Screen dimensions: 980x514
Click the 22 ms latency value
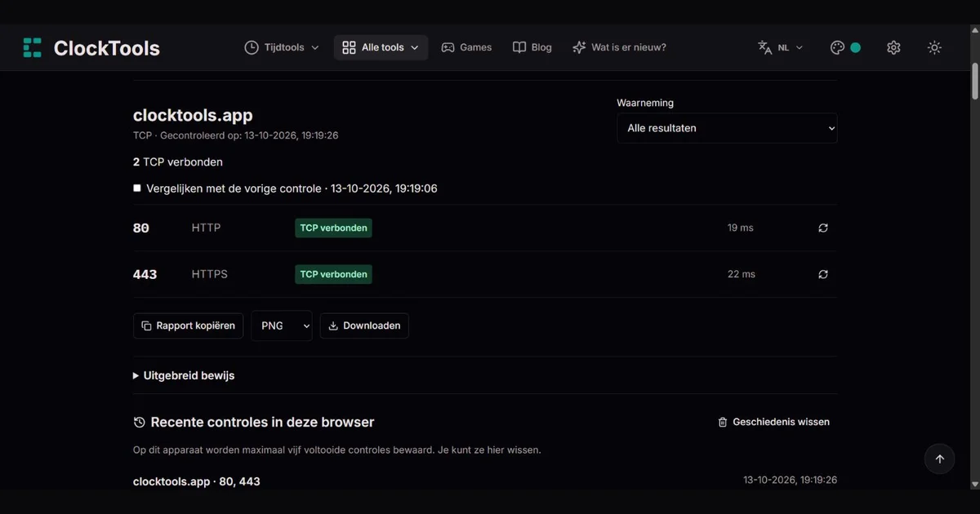[x=742, y=274]
